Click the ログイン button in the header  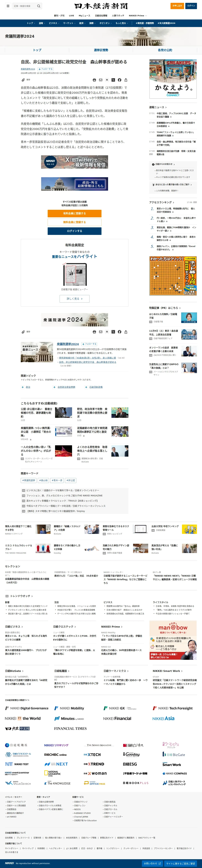(x=191, y=6)
